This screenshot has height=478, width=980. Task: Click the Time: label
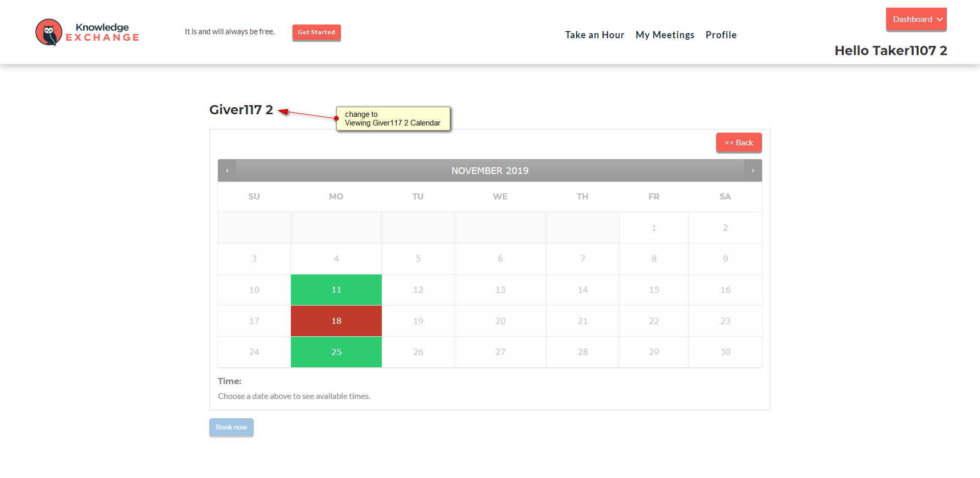(x=230, y=381)
